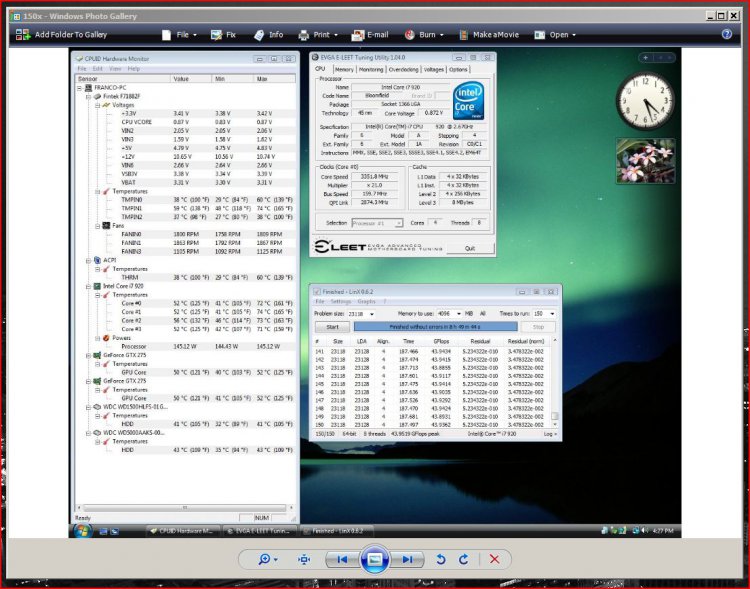Click the Photo Gallery title bar icon
This screenshot has width=750, height=589.
[16, 16]
